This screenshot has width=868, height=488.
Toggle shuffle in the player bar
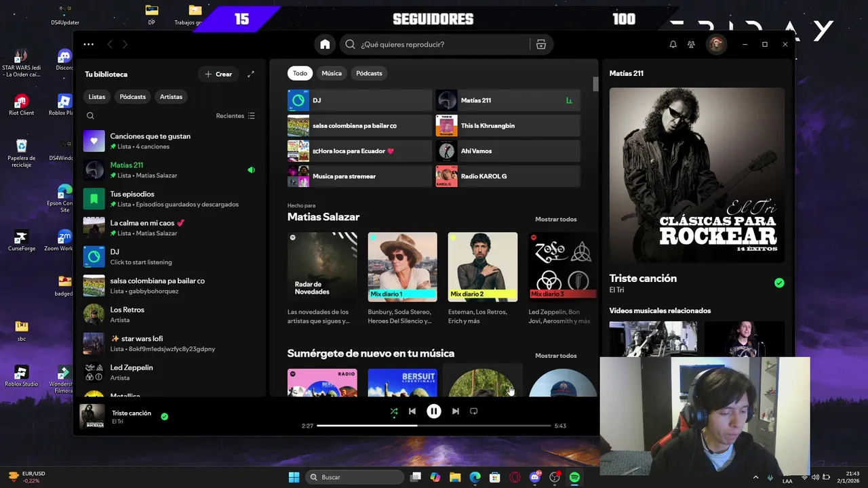click(x=394, y=411)
